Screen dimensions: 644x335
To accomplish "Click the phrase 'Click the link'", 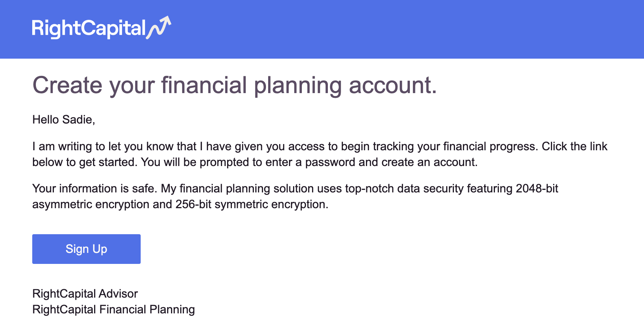I will [x=574, y=146].
